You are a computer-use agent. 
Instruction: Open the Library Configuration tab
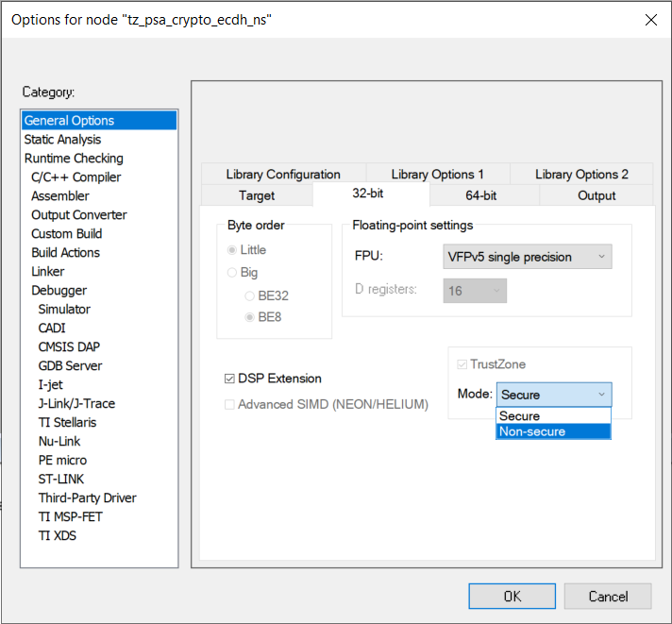283,175
